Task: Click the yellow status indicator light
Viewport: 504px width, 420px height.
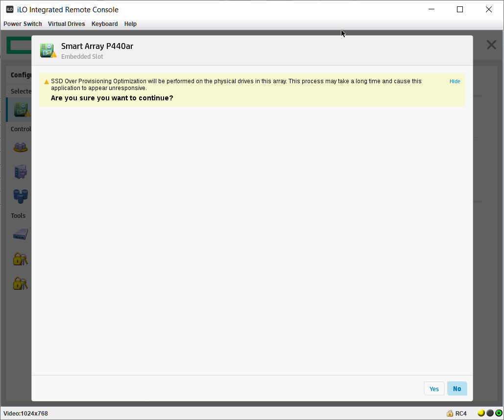Action: [481, 413]
